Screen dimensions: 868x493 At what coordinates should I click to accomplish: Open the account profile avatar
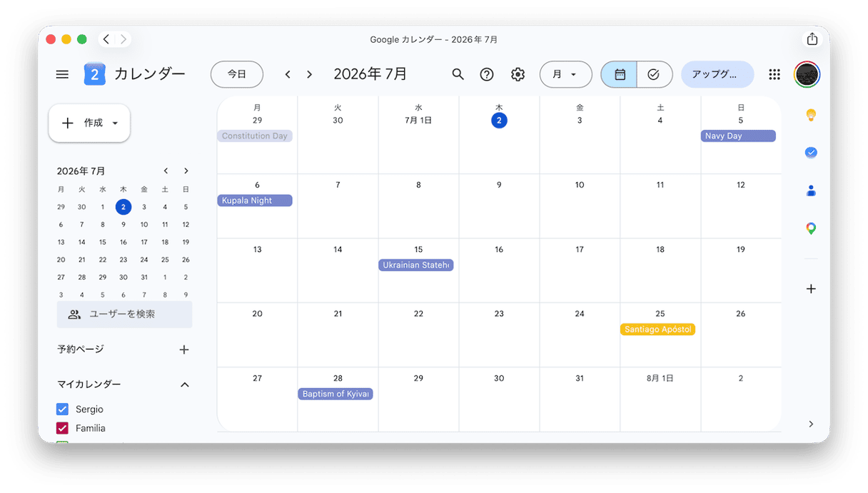[x=807, y=74]
